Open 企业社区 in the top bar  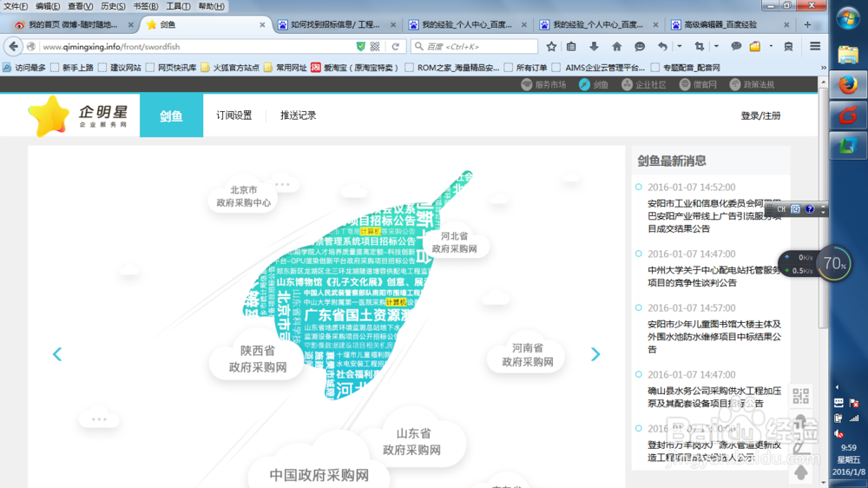tap(644, 84)
